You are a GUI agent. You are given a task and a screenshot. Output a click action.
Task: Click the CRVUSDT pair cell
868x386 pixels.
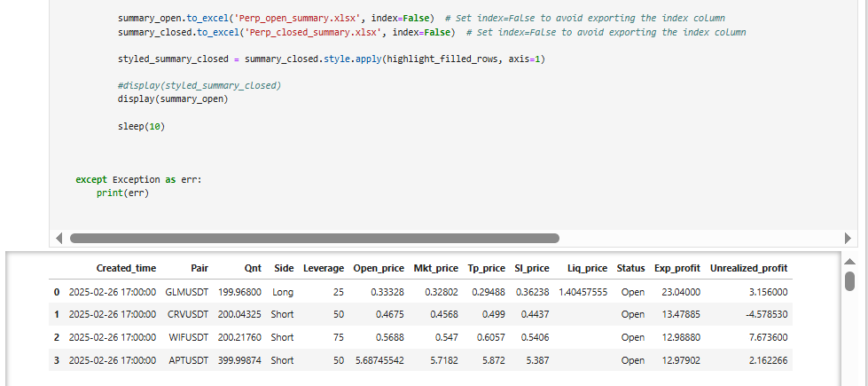pos(188,314)
